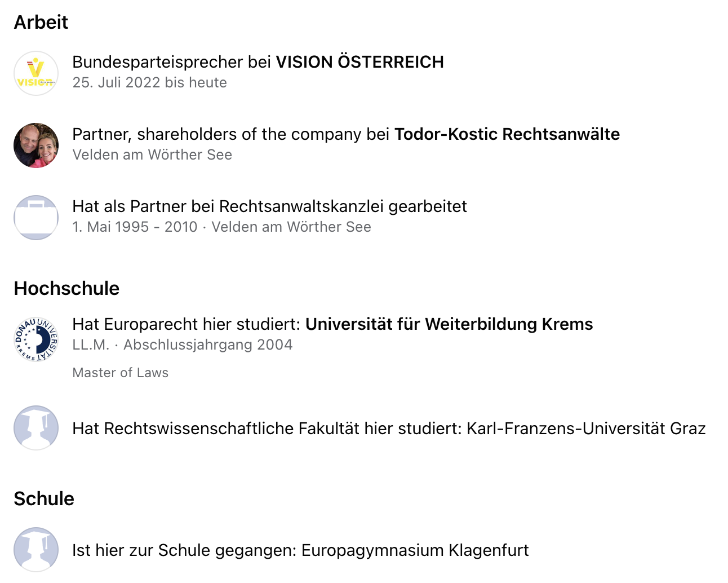Click the graduation icon for Karl-Franzens-Universität Graz
Screen dimensions: 728x583
tap(36, 428)
